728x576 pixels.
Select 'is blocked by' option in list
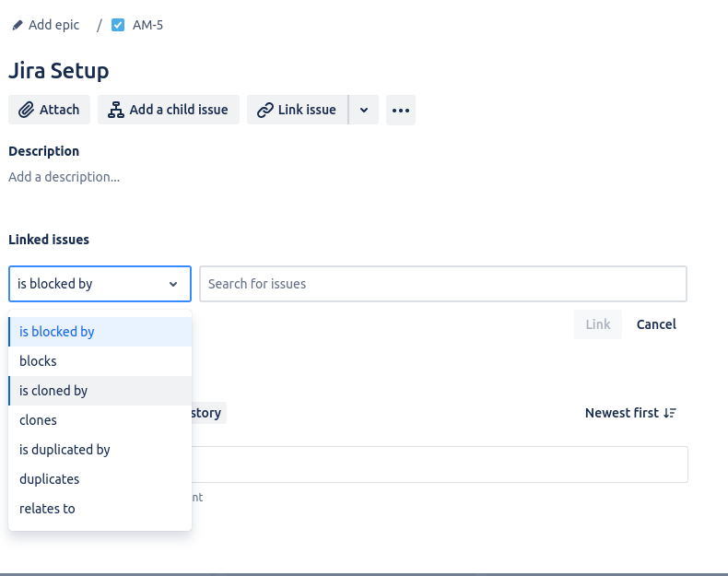(x=100, y=332)
